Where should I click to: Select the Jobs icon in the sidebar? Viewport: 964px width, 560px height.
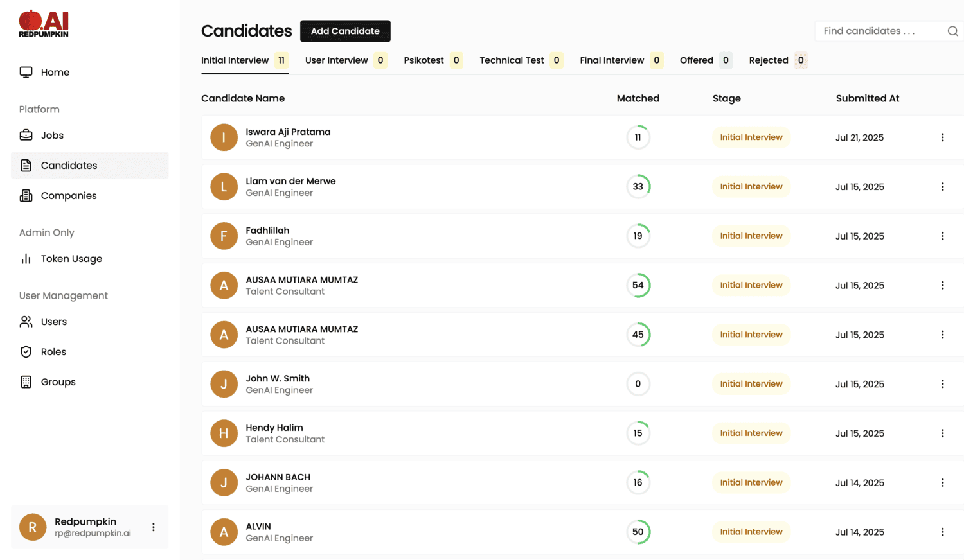pos(26,135)
